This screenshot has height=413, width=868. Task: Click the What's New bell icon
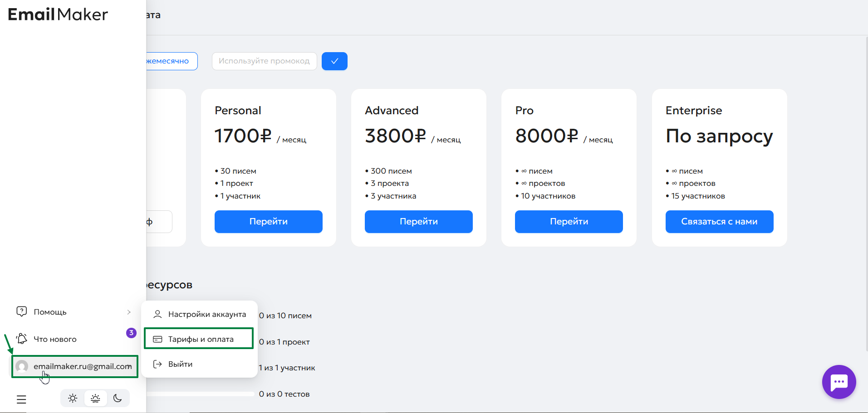[22, 339]
